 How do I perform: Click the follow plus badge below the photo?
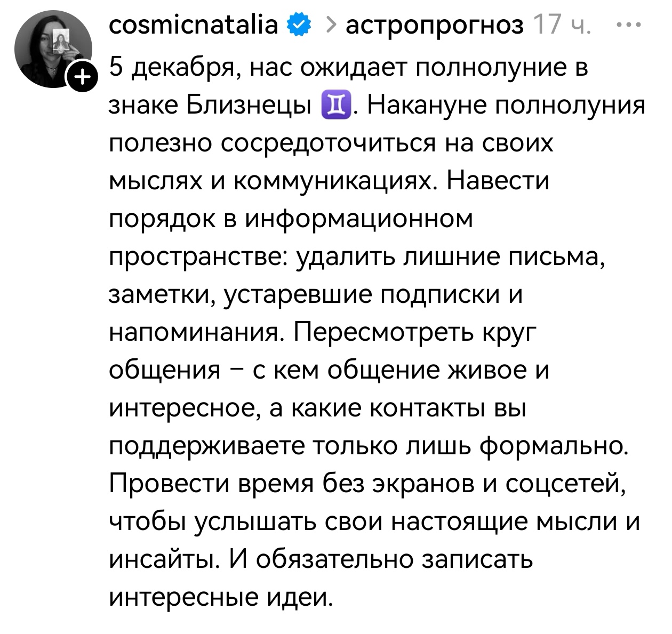tap(81, 77)
